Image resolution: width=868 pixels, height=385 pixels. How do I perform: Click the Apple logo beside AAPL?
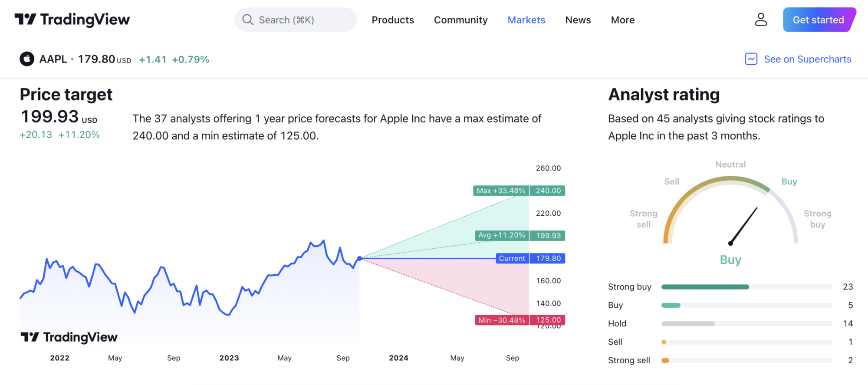pyautogui.click(x=27, y=59)
